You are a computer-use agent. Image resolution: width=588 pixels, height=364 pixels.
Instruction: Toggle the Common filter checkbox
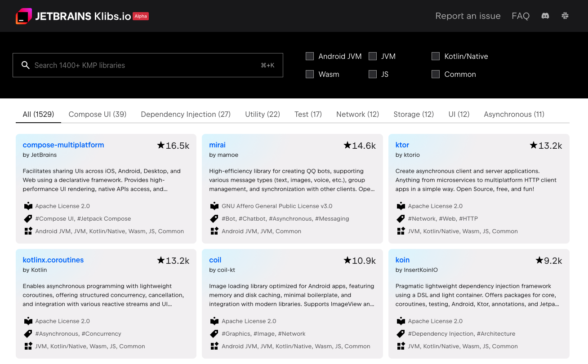(436, 74)
